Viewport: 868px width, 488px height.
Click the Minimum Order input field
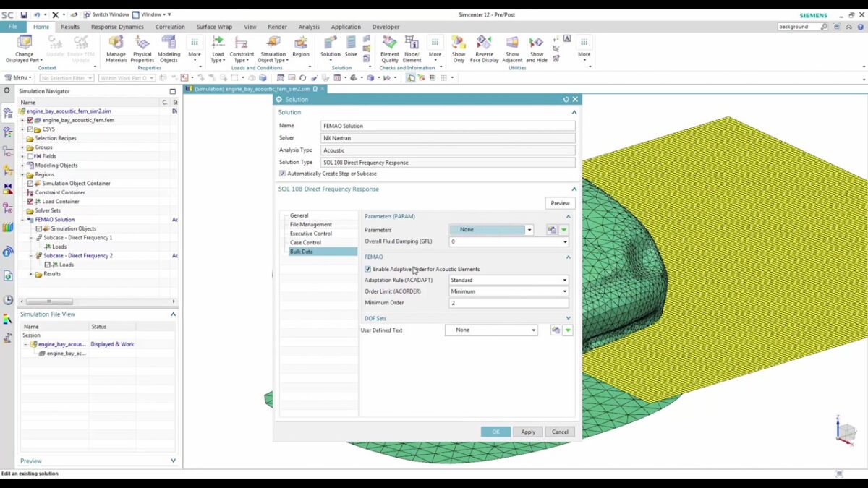pos(509,303)
